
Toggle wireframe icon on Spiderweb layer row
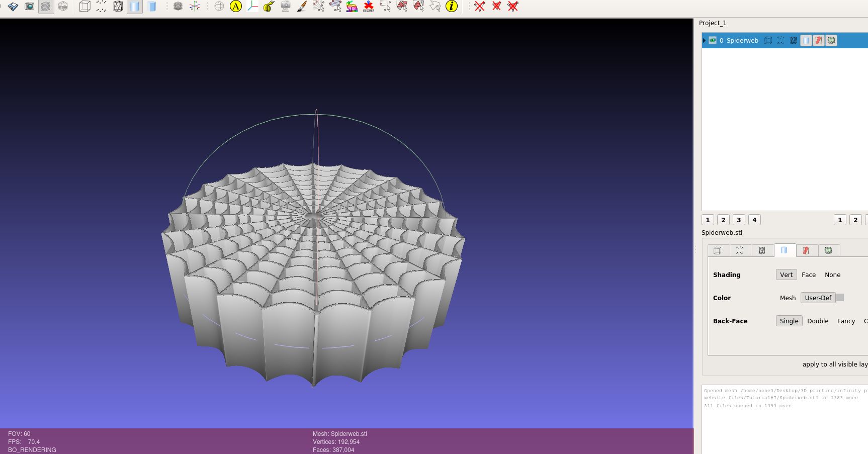[x=794, y=41]
